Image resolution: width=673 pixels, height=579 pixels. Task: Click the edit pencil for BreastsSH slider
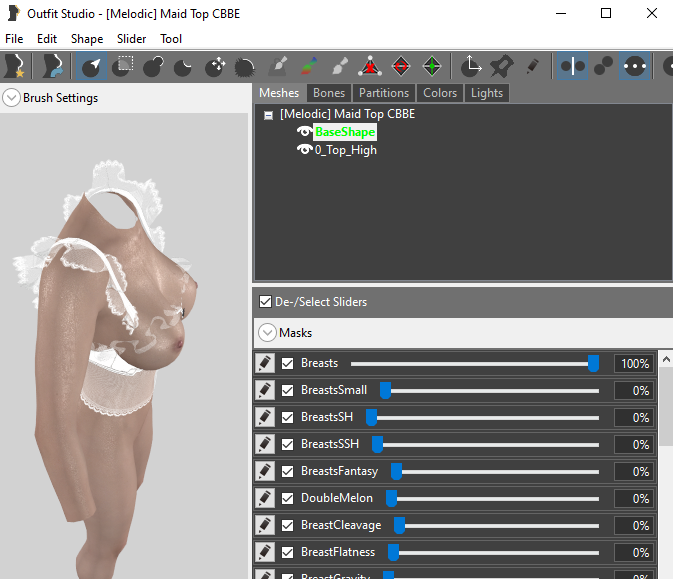pyautogui.click(x=265, y=417)
